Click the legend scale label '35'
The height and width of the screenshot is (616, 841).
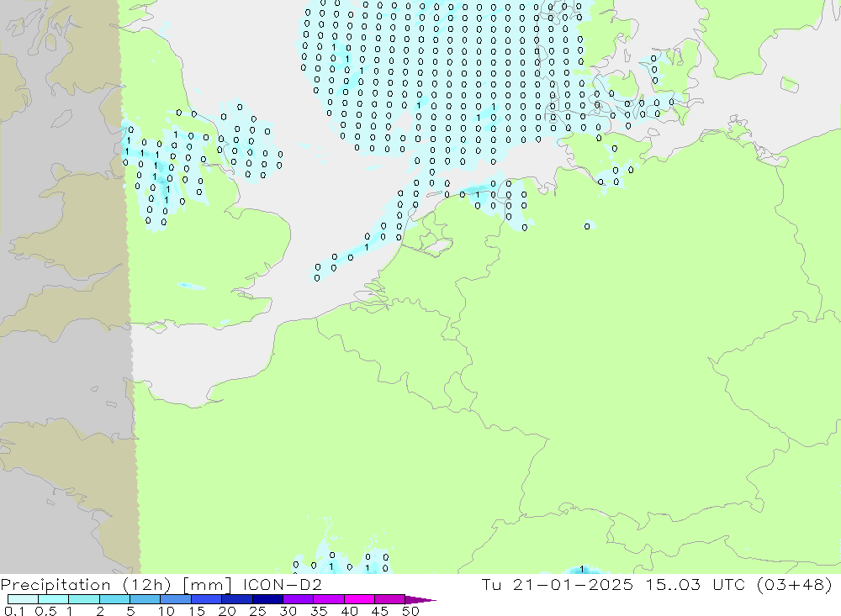[x=319, y=611]
